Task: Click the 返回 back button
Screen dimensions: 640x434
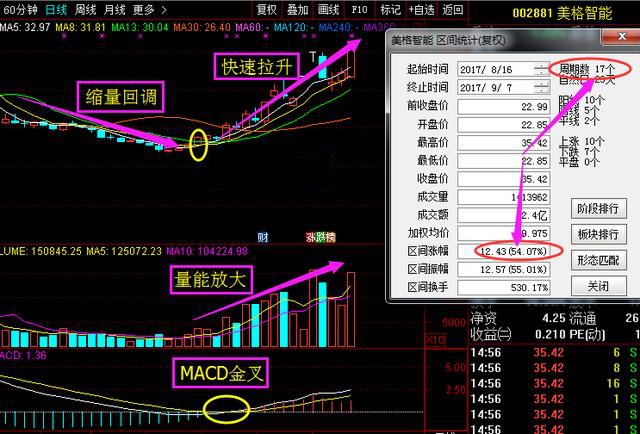Action: pyautogui.click(x=453, y=10)
